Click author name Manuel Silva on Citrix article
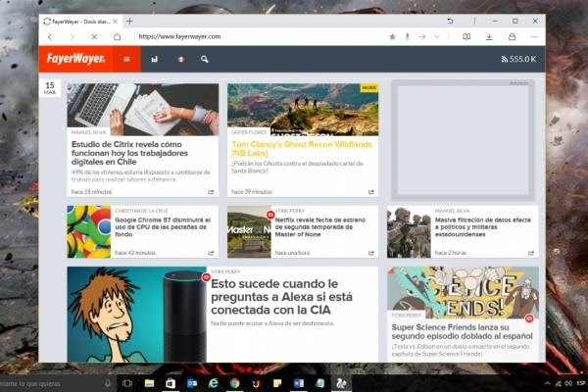Viewport: 588px width, 392px height. (x=88, y=132)
